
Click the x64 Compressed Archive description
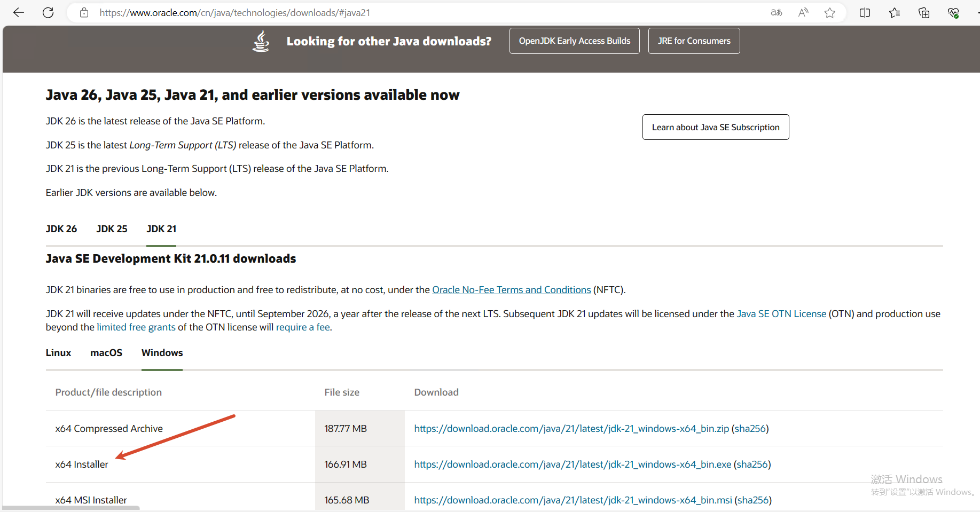click(109, 429)
